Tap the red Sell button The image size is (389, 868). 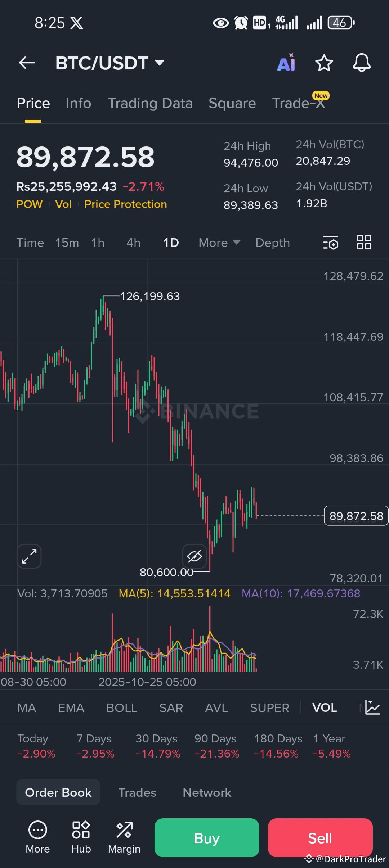click(320, 838)
